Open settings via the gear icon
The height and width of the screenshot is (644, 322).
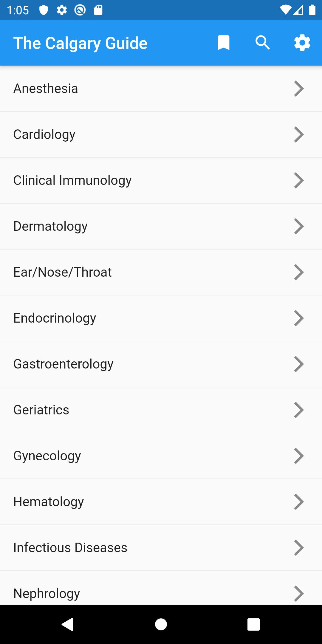click(302, 43)
